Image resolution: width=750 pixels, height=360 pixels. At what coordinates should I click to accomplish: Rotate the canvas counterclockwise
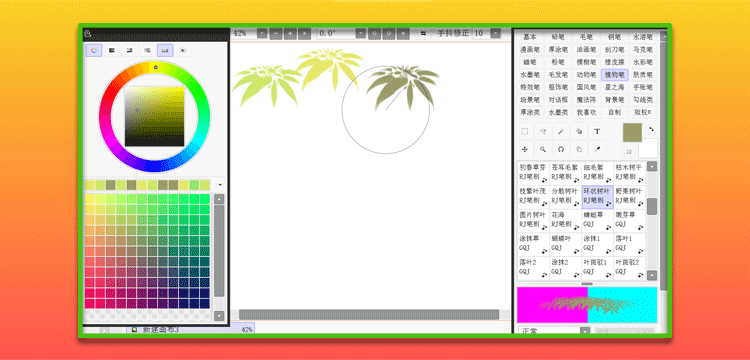coord(374,33)
